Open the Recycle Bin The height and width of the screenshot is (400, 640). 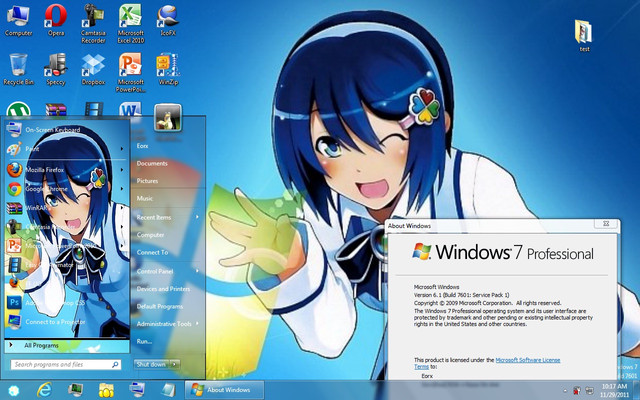pos(18,69)
